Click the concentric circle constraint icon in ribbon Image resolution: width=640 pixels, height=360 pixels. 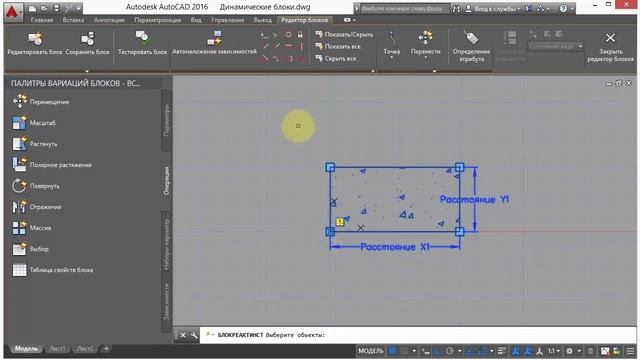(289, 35)
